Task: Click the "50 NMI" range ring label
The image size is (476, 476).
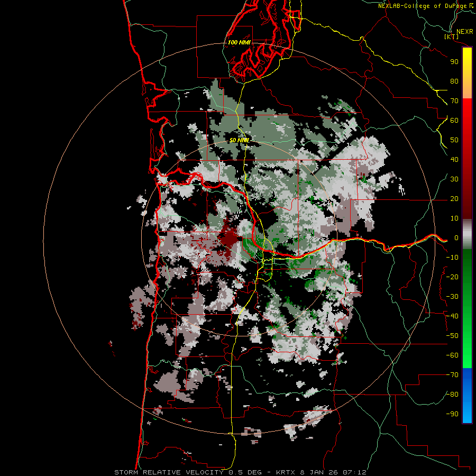Action: coord(239,140)
